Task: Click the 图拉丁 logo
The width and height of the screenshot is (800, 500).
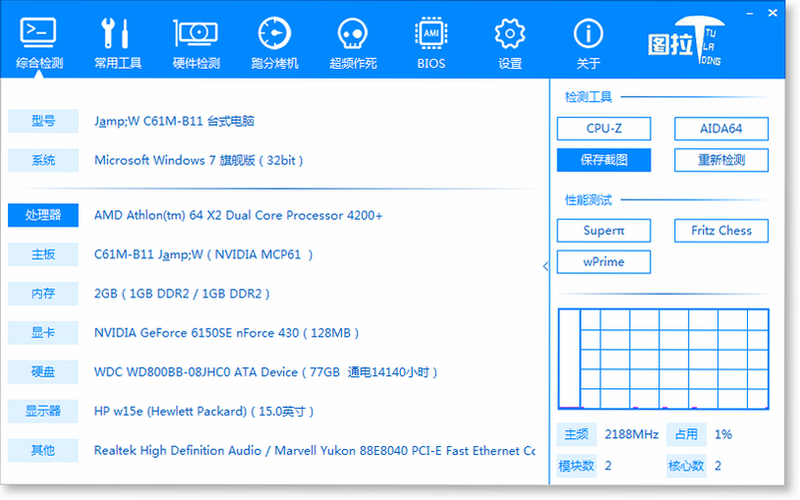Action: click(686, 41)
